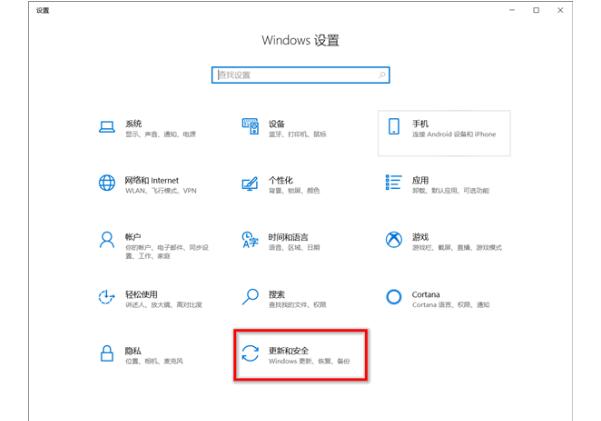Close the 设置 window
The width and height of the screenshot is (601, 421).
560,10
